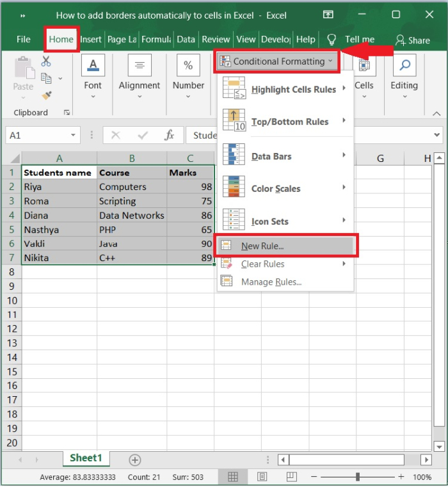Click zoom out minus button
Viewport: 448px width, 487px height.
click(314, 476)
